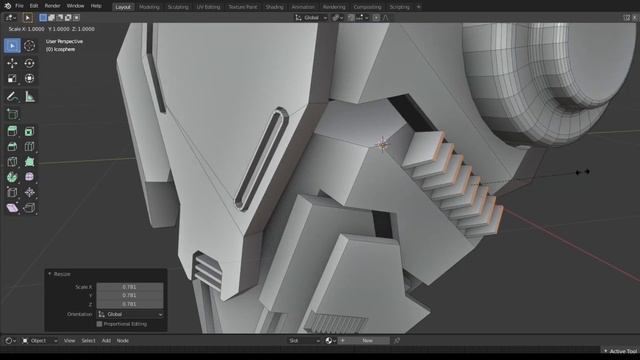640x360 pixels.
Task: Activate the Annotate pencil tool
Action: click(12, 97)
